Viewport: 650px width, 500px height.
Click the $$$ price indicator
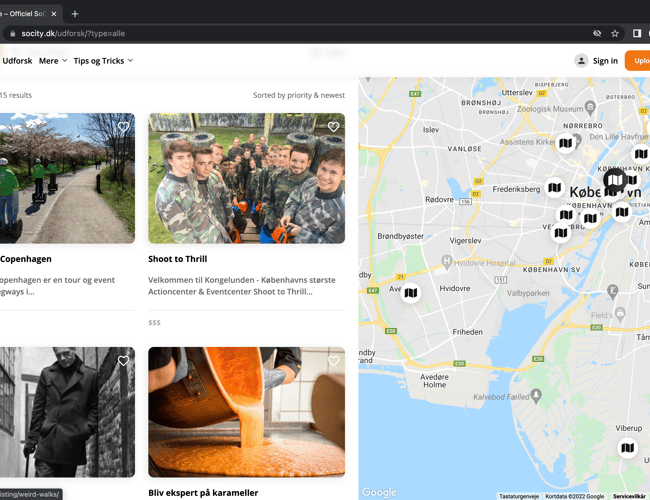click(154, 323)
